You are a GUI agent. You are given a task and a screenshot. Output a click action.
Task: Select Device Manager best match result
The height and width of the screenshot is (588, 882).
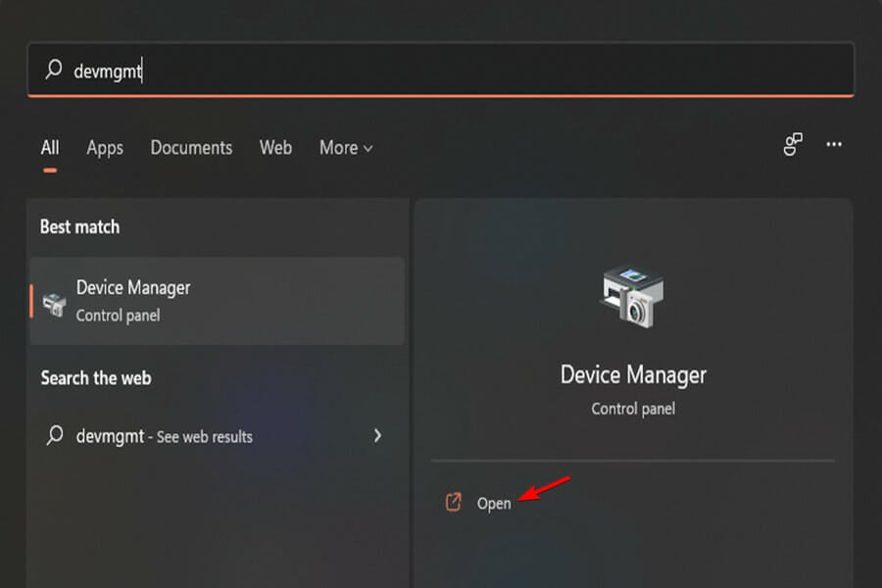(218, 301)
